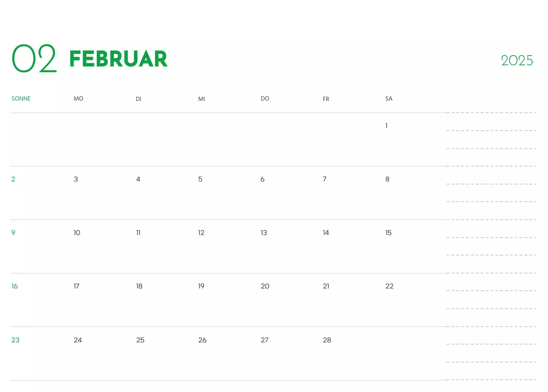Click the FEBRUAR month title

click(119, 59)
